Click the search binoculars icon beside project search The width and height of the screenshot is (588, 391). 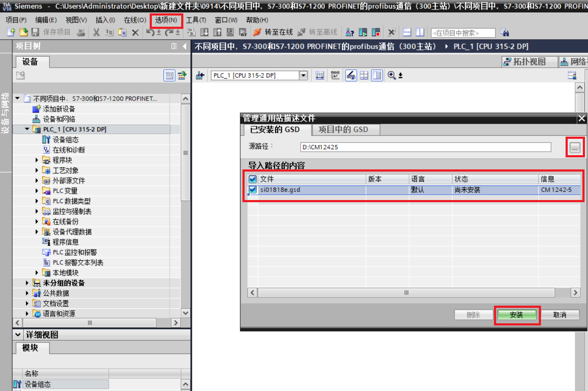tap(505, 32)
